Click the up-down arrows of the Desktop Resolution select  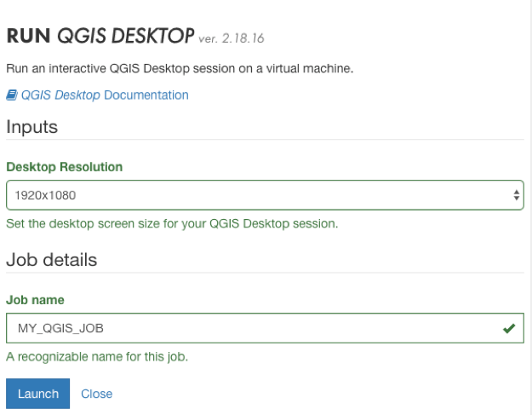[515, 195]
